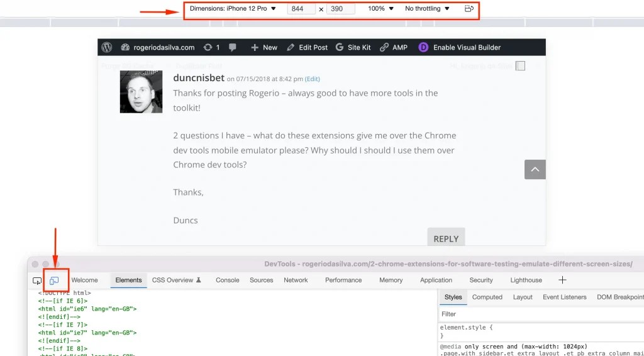Click the CSS Overview experiment flask icon

(x=198, y=280)
